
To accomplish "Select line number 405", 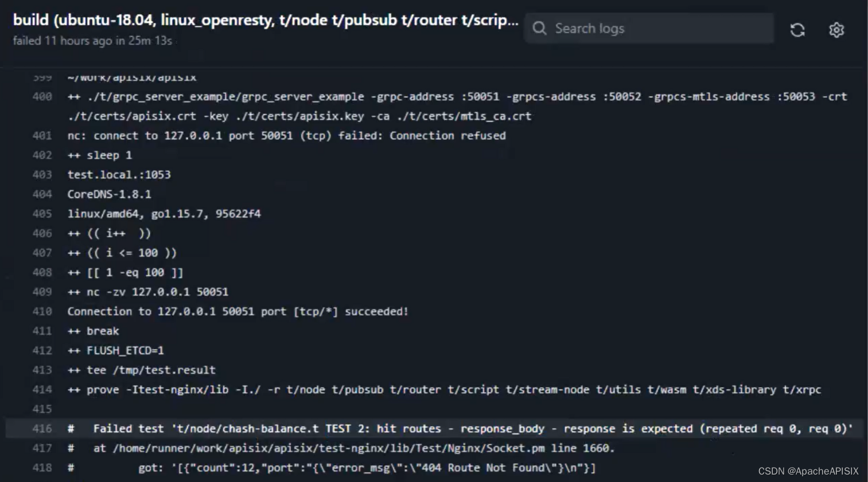I will coord(42,214).
